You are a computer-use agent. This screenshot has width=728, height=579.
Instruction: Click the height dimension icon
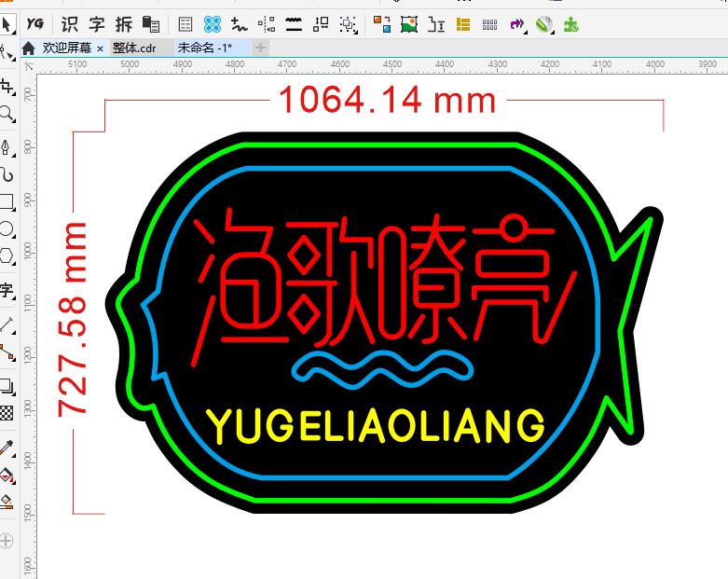pyautogui.click(x=436, y=24)
